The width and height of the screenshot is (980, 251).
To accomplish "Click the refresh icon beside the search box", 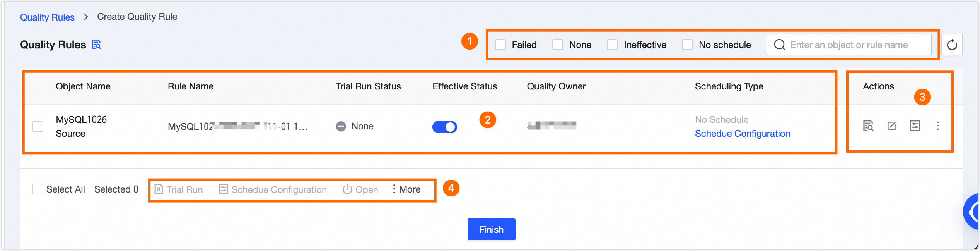I will coord(952,45).
